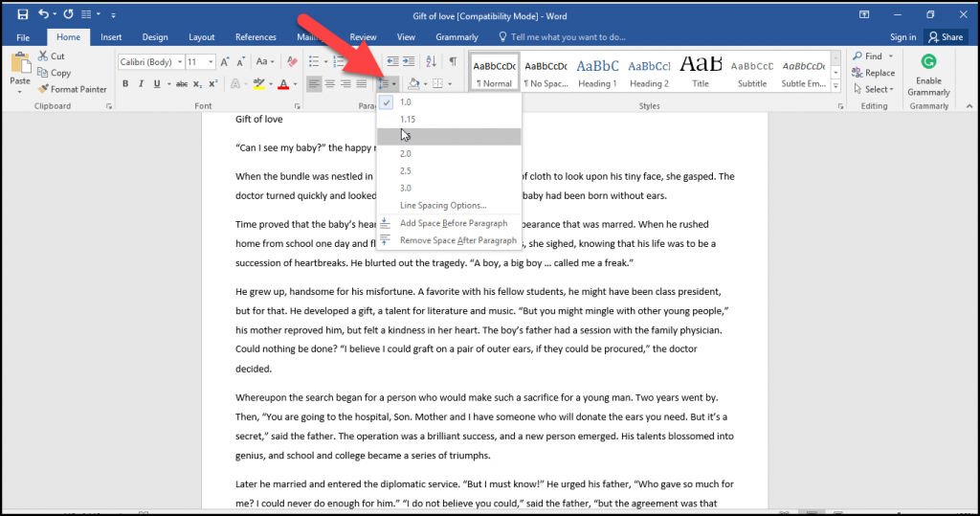Click the Undo arrow icon

[43, 13]
